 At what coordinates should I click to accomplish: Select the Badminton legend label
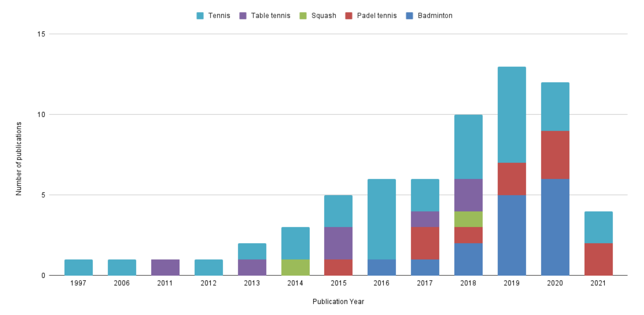(x=435, y=16)
